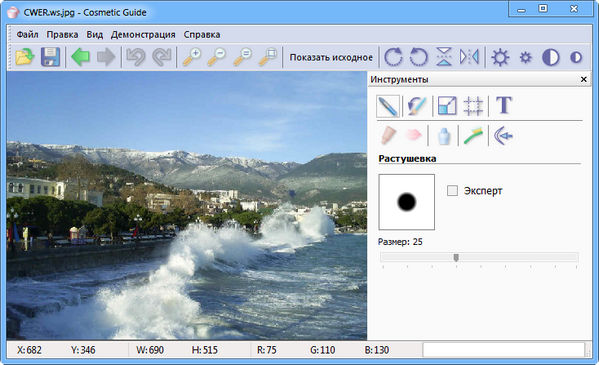Click the zoom in magnifier icon

[x=191, y=57]
